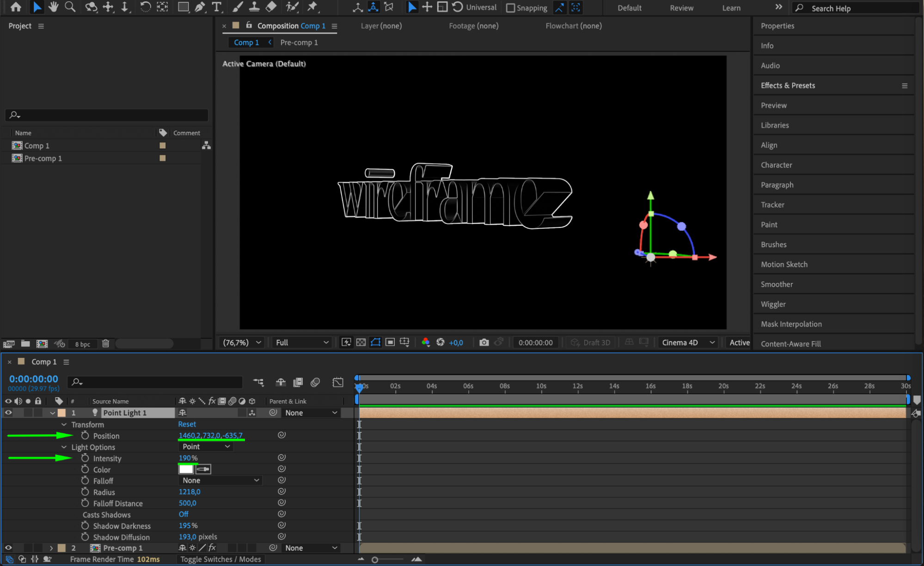The height and width of the screenshot is (566, 924).
Task: Click Toggle Switches / Modes button
Action: (220, 559)
